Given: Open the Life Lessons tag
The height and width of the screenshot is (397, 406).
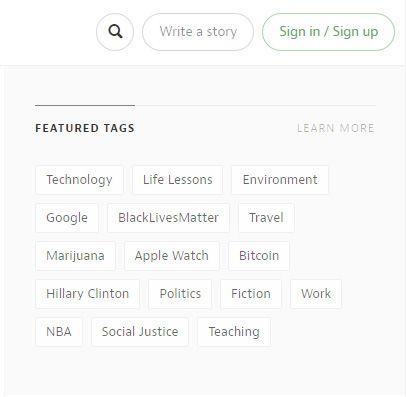Looking at the screenshot, I should pos(178,180).
